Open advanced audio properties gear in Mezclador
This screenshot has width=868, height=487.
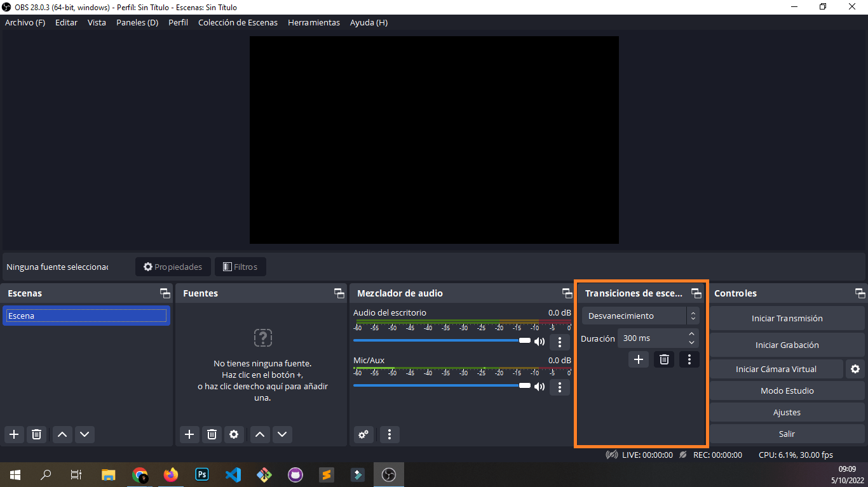click(x=363, y=434)
